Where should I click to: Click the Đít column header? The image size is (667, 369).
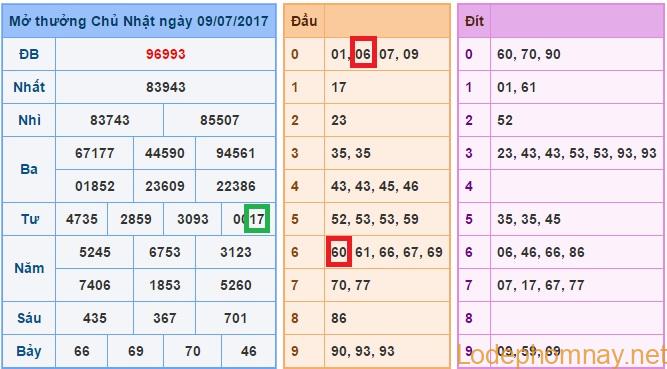click(x=474, y=21)
